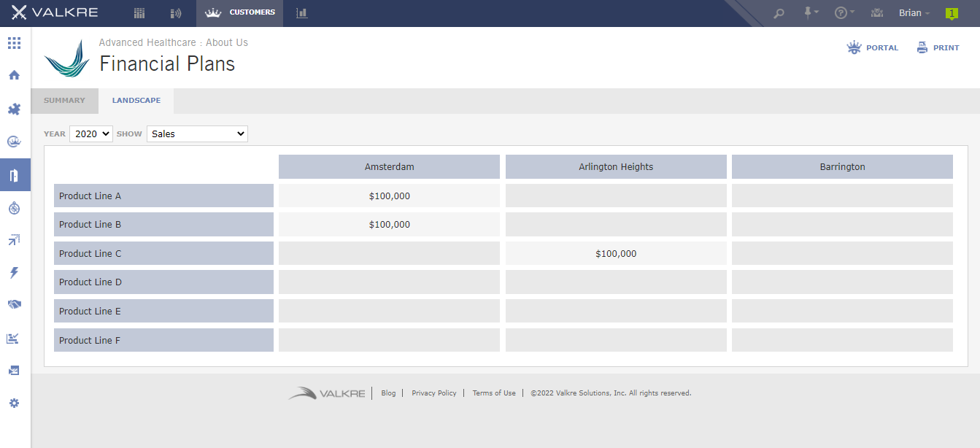
Task: Select the Landscape tab
Action: pos(136,101)
